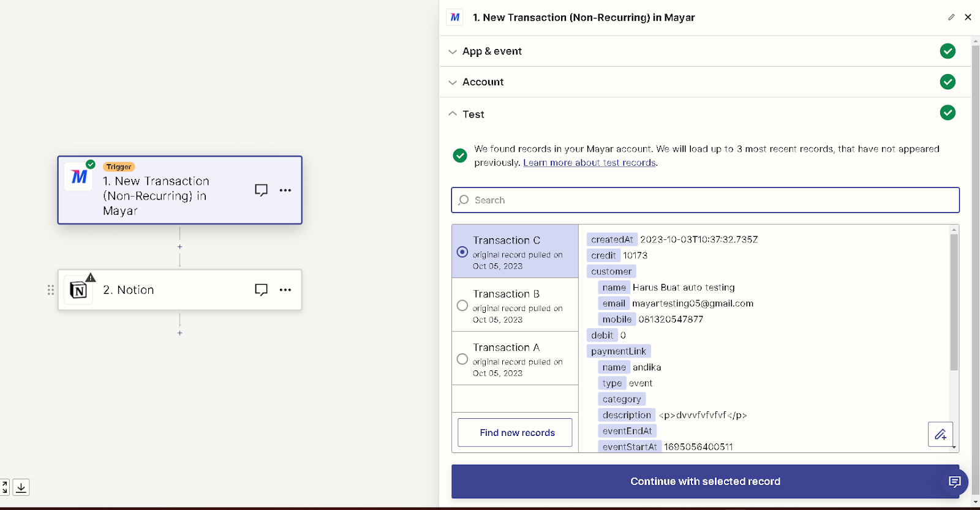Click the Transaction A record title
Image resolution: width=980 pixels, height=510 pixels.
pyautogui.click(x=506, y=348)
